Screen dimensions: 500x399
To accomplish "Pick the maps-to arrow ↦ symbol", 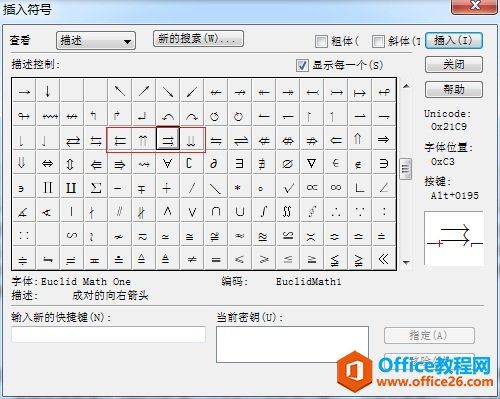I will pos(360,91).
